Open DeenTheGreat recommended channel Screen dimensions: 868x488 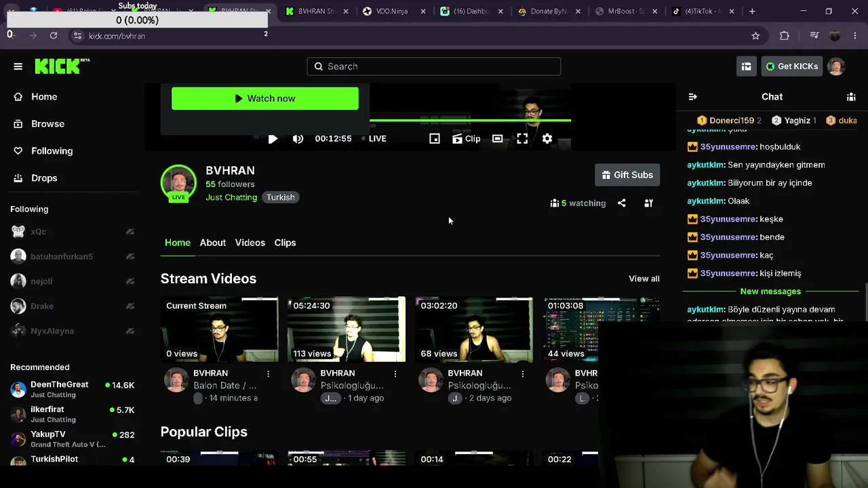coord(73,389)
